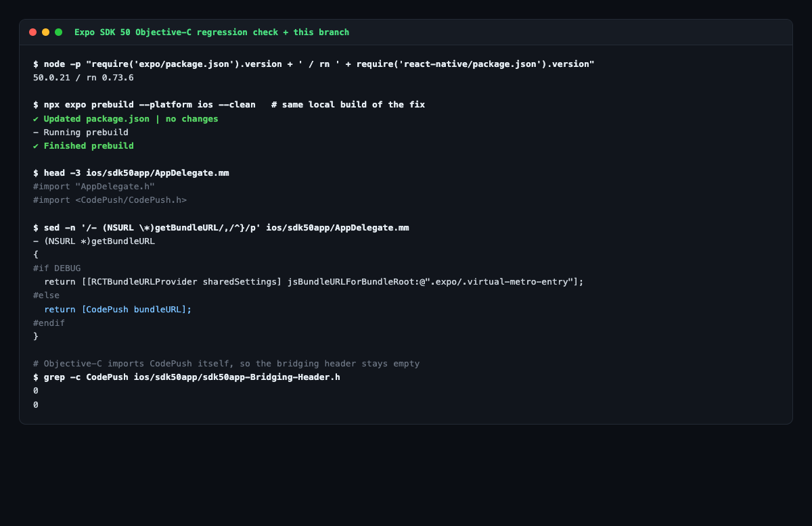Click the green maximize dot in the title bar
The image size is (812, 526).
coord(58,32)
